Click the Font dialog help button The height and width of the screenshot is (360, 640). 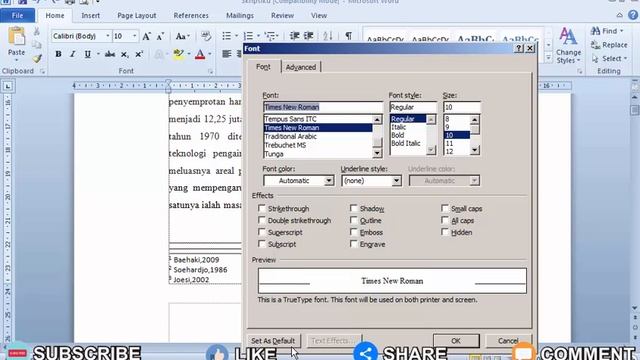[x=519, y=48]
